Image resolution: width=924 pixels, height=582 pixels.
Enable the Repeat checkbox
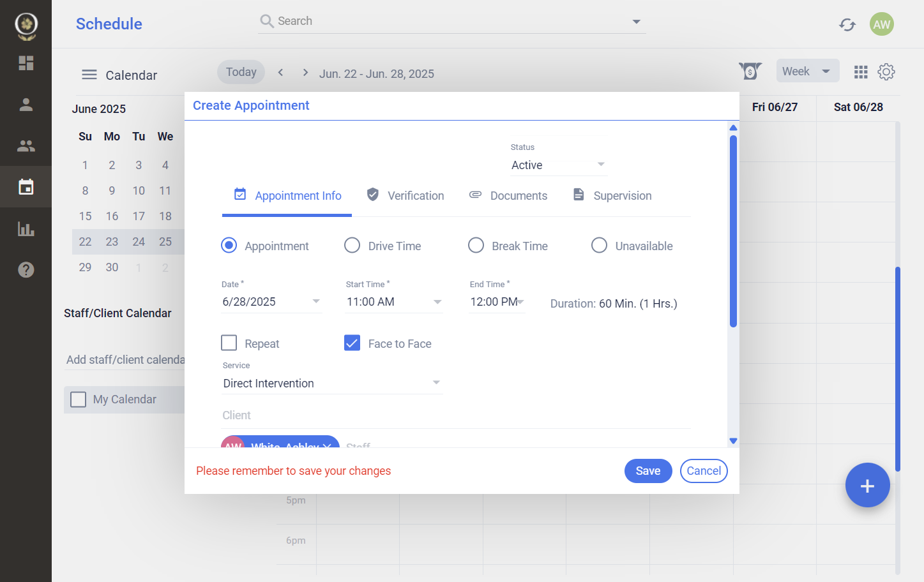[x=229, y=343]
